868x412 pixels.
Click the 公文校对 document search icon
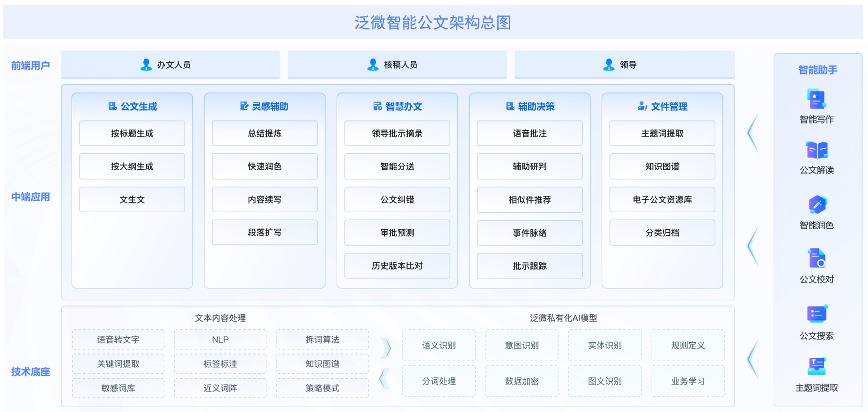817,258
